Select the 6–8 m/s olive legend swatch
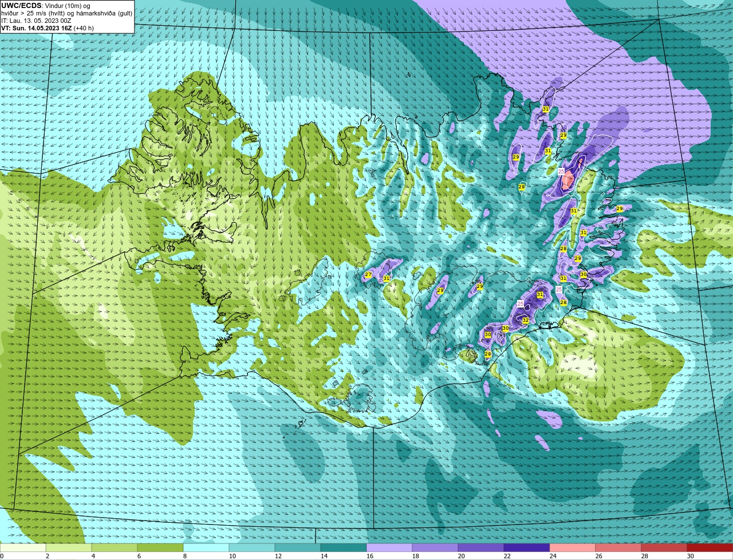 [160, 547]
